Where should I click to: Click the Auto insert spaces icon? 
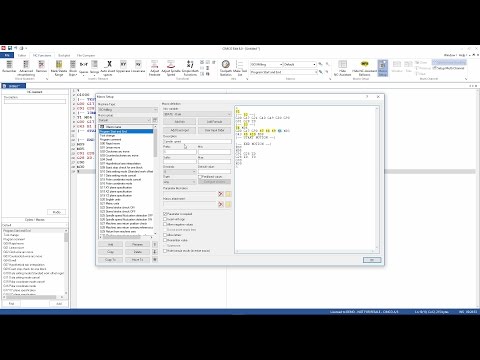point(108,68)
